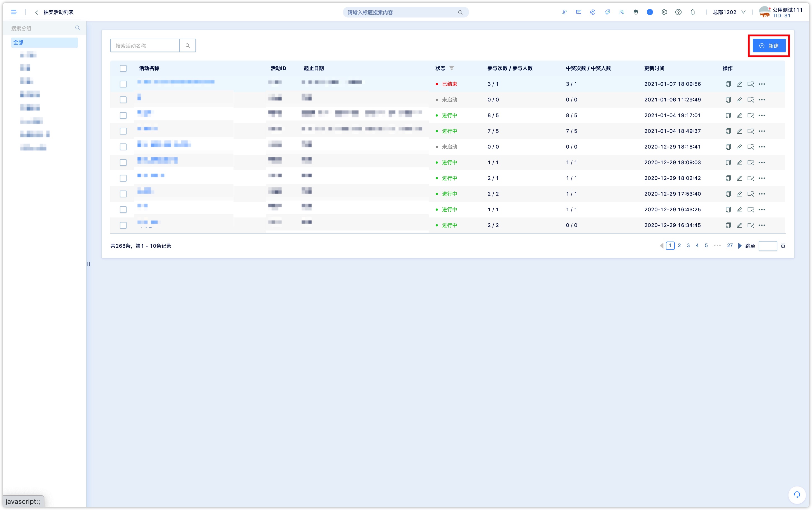Copy the activity updated 2020-12-29 18:18:41

point(728,147)
